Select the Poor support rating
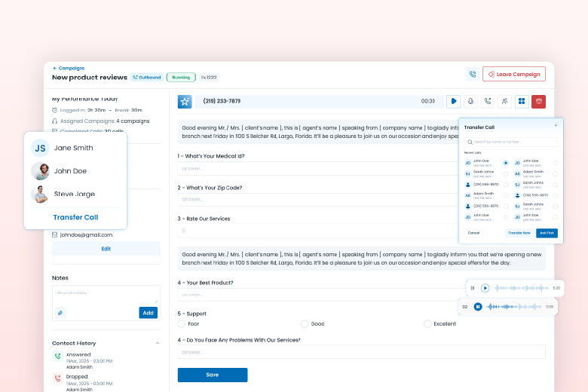588x392 pixels. [x=182, y=323]
